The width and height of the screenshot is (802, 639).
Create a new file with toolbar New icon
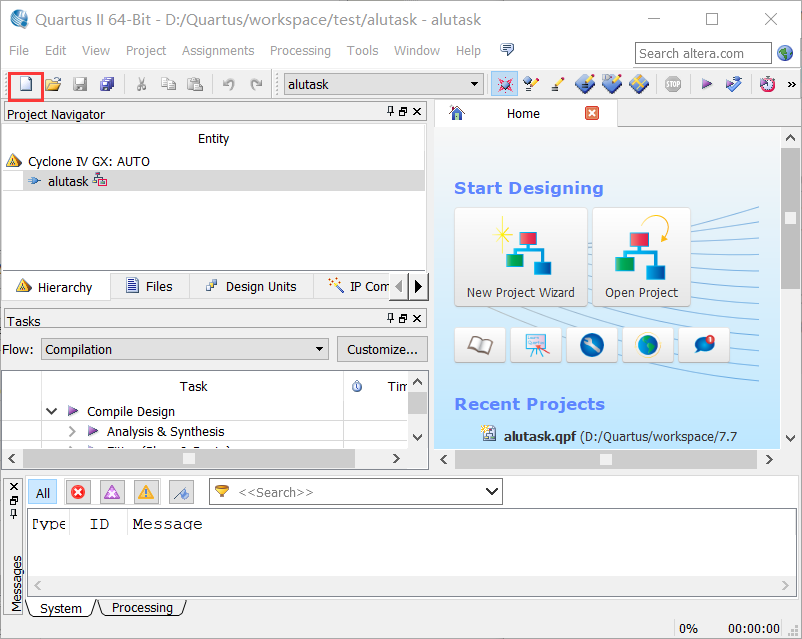click(x=26, y=84)
